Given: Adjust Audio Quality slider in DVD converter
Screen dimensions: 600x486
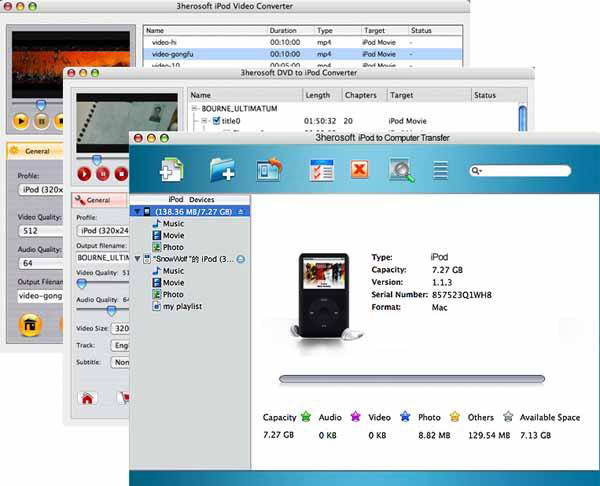Looking at the screenshot, I should tap(111, 310).
